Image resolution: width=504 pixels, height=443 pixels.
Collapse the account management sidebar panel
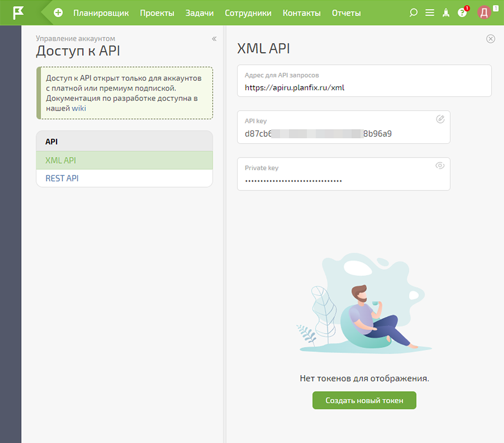(214, 39)
